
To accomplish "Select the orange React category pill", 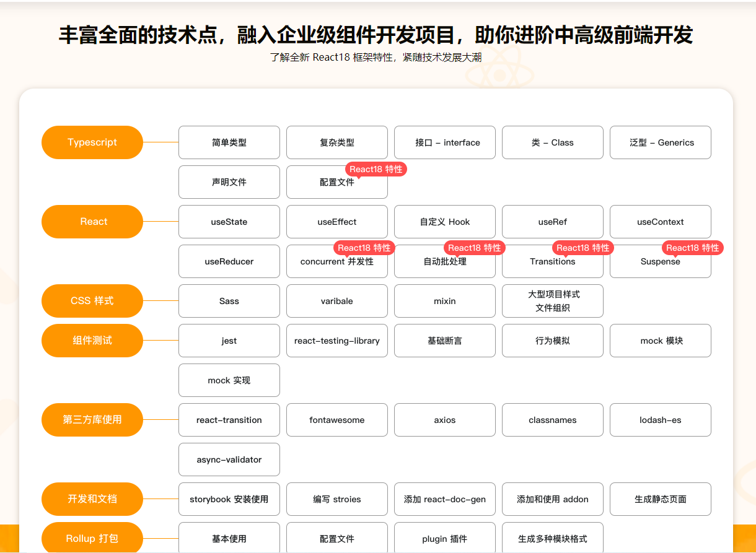I will pos(92,222).
